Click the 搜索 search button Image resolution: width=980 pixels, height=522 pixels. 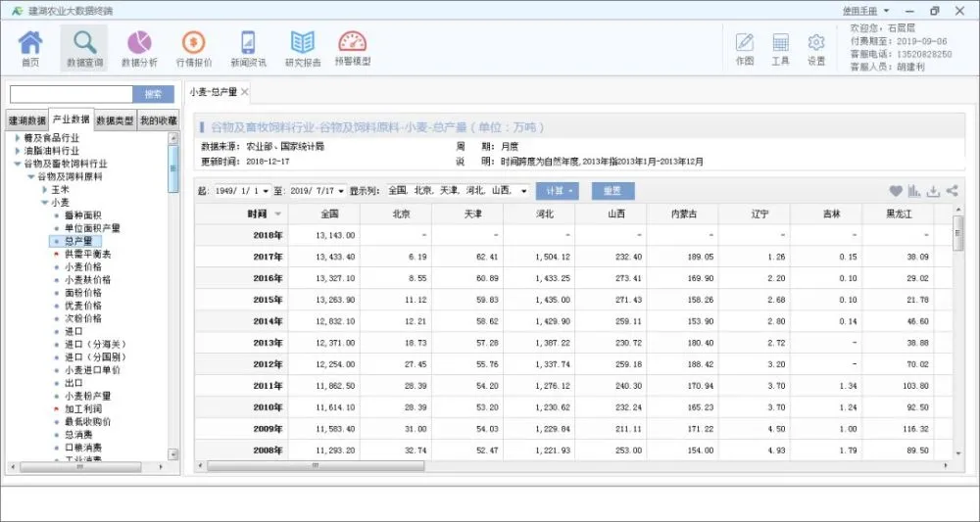tap(153, 94)
